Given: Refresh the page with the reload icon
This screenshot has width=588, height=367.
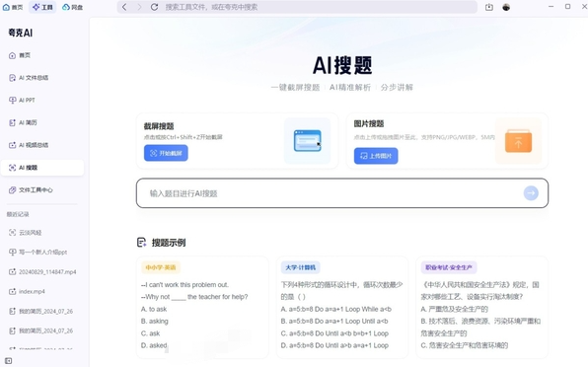Looking at the screenshot, I should coord(154,7).
